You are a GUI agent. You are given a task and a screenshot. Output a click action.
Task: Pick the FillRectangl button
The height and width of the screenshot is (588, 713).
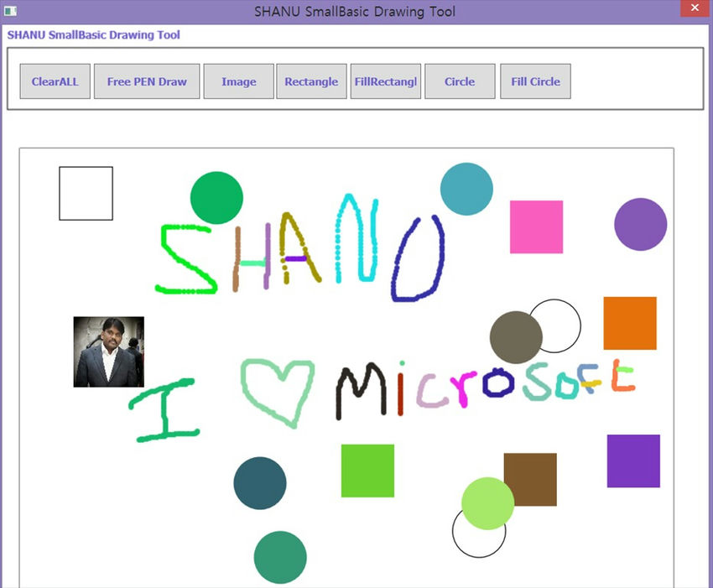(x=386, y=81)
